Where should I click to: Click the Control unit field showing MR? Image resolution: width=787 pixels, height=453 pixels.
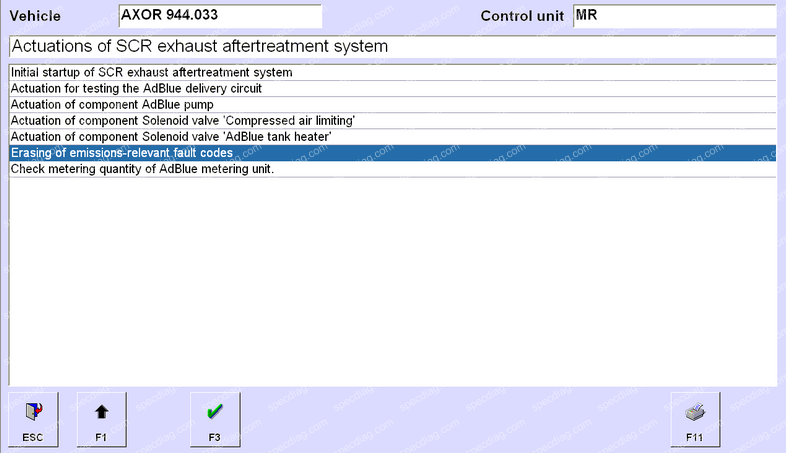tap(674, 16)
